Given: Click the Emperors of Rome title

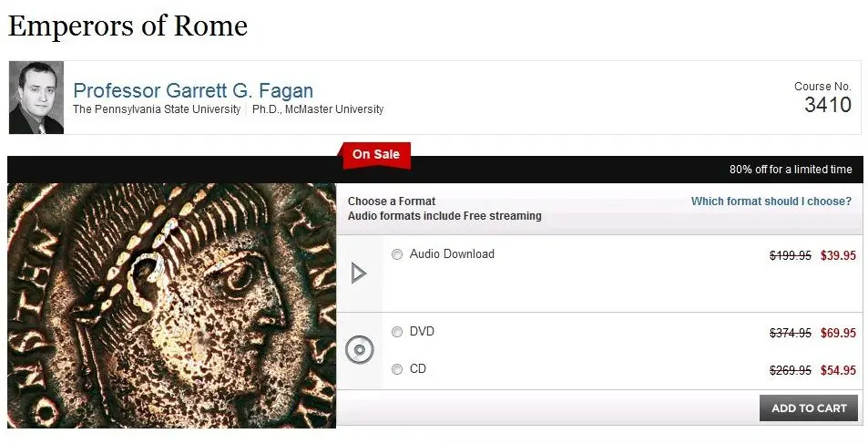Looking at the screenshot, I should 128,26.
